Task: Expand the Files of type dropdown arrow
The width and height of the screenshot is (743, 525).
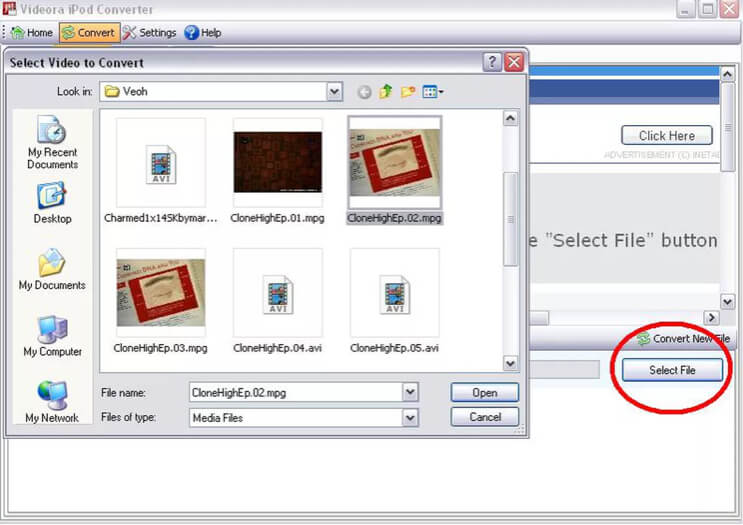Action: click(410, 417)
